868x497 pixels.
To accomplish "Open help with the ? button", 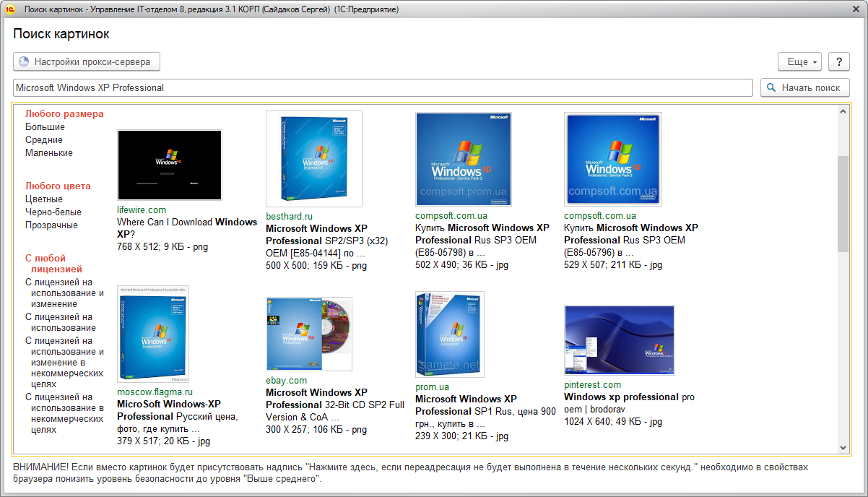I will [838, 62].
